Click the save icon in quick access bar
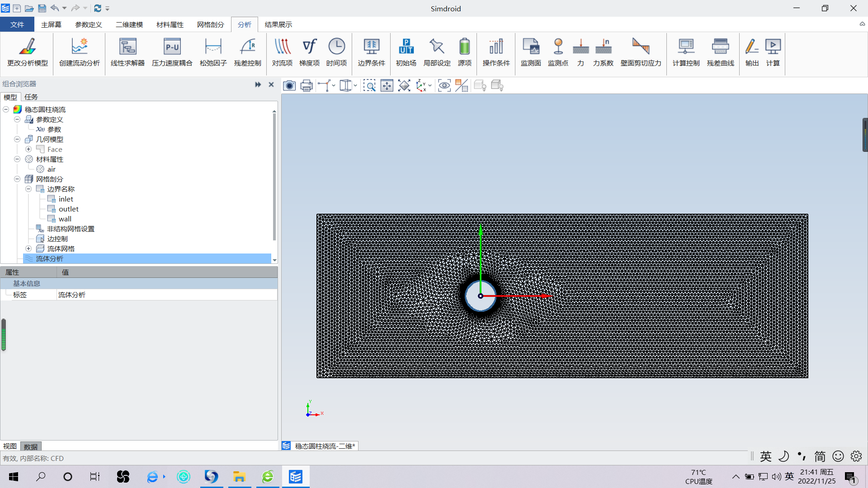 (42, 8)
